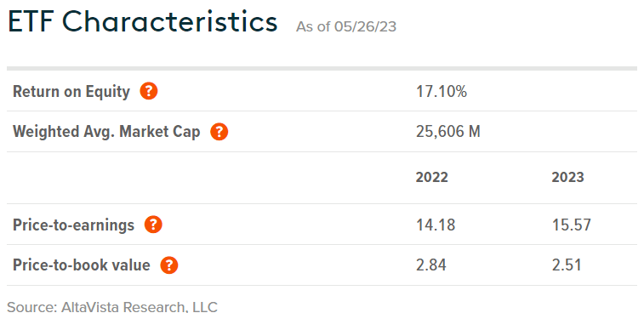Open the Price-to-book value question mark icon
644x313 pixels.
(x=169, y=265)
